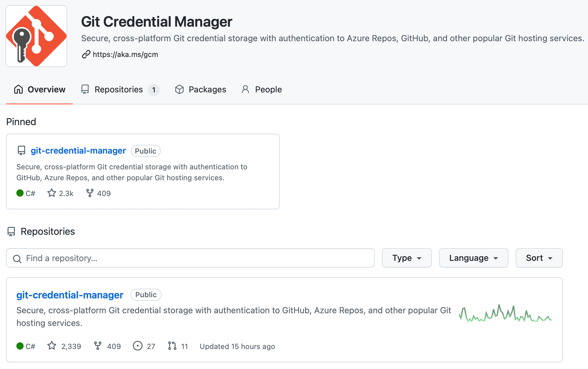Click the Git Credential Manager organization avatar

click(36, 36)
